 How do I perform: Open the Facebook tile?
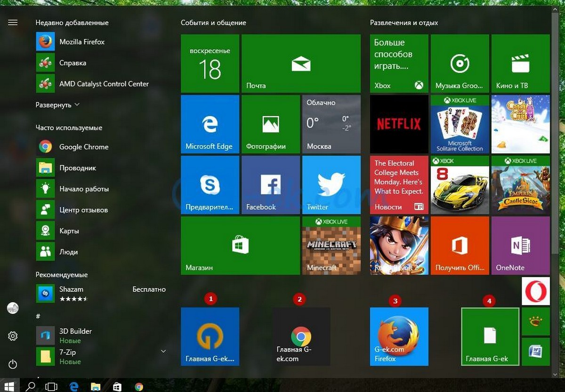[x=270, y=185]
